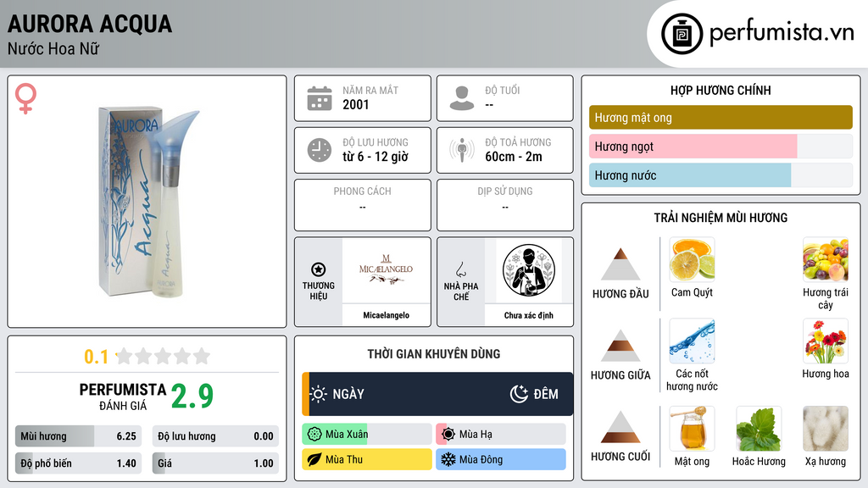Open the water notes splash image
This screenshot has width=868, height=488.
point(692,341)
